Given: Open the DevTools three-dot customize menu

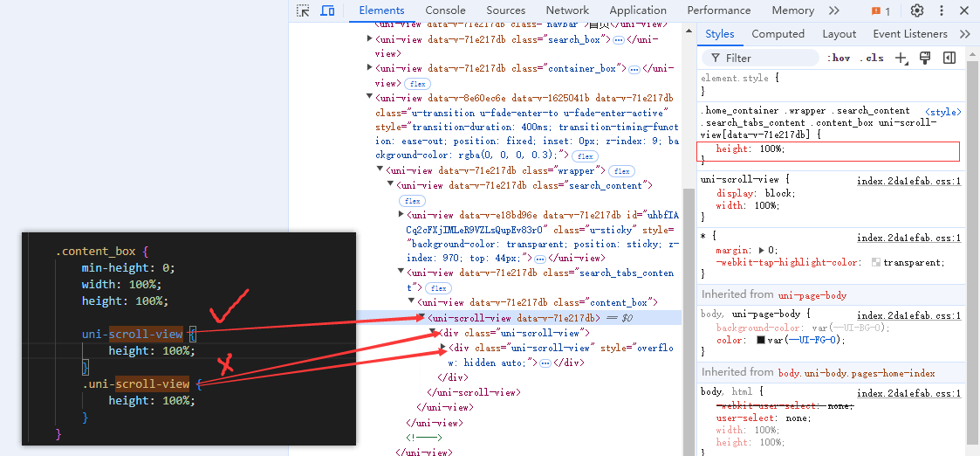Looking at the screenshot, I should click(940, 10).
